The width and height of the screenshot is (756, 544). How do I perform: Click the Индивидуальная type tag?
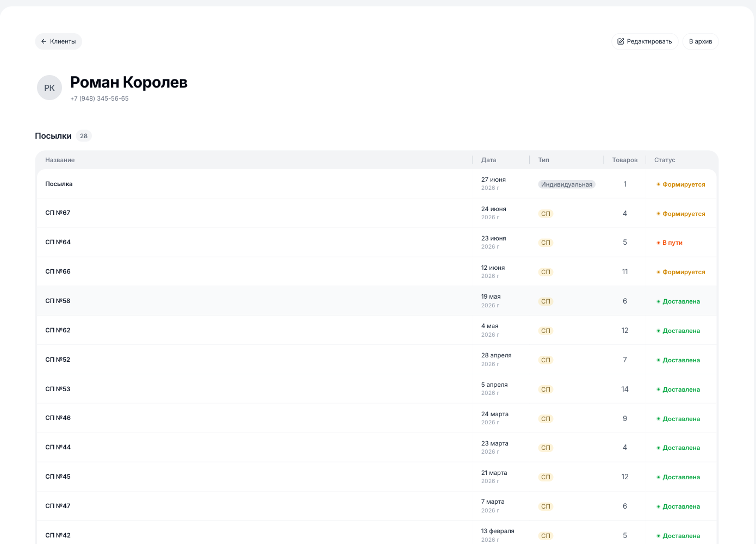point(567,184)
